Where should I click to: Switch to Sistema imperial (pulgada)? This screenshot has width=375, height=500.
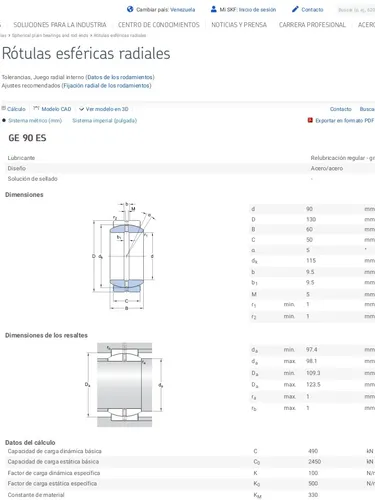click(x=105, y=120)
